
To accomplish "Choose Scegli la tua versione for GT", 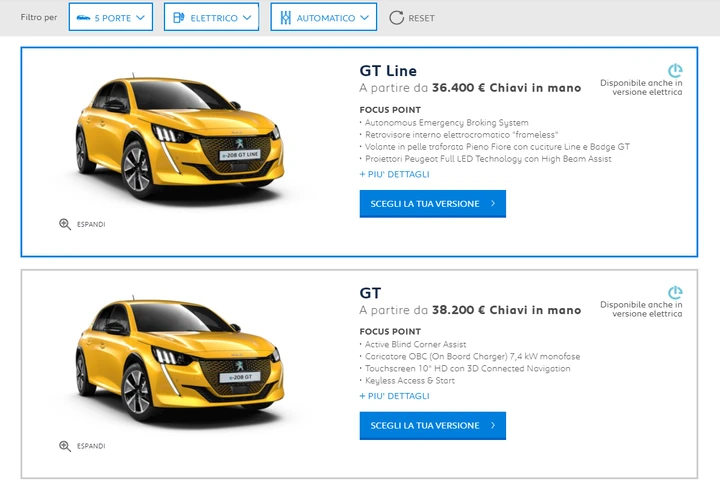I will (433, 426).
